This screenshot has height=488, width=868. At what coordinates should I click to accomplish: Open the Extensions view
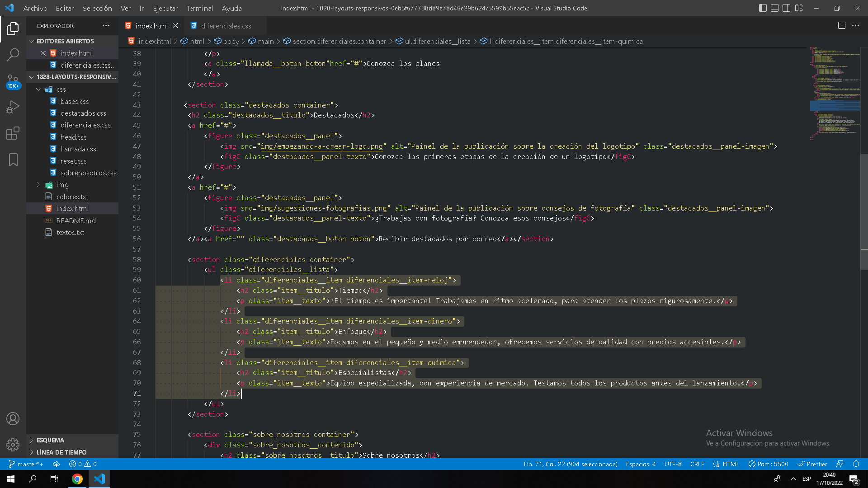point(13,133)
